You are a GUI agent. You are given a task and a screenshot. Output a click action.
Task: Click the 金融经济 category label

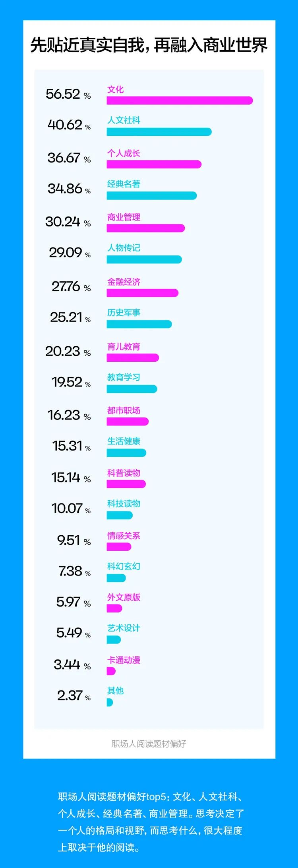pos(124,282)
